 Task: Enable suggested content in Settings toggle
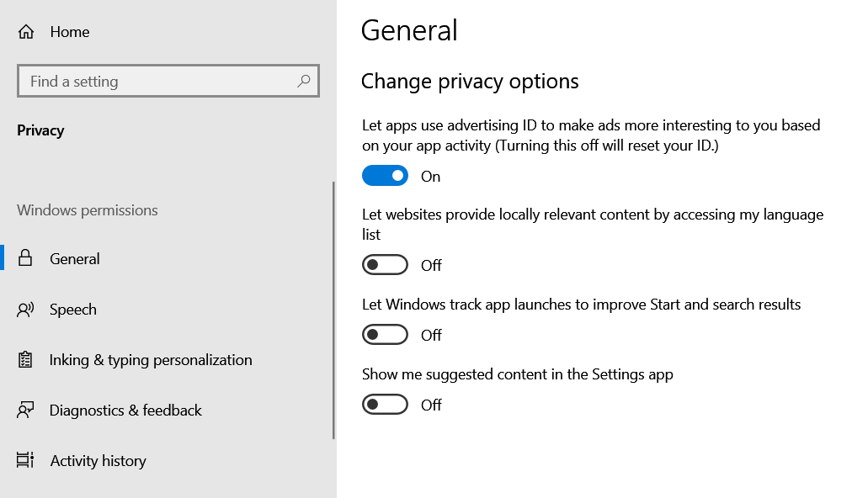click(385, 405)
